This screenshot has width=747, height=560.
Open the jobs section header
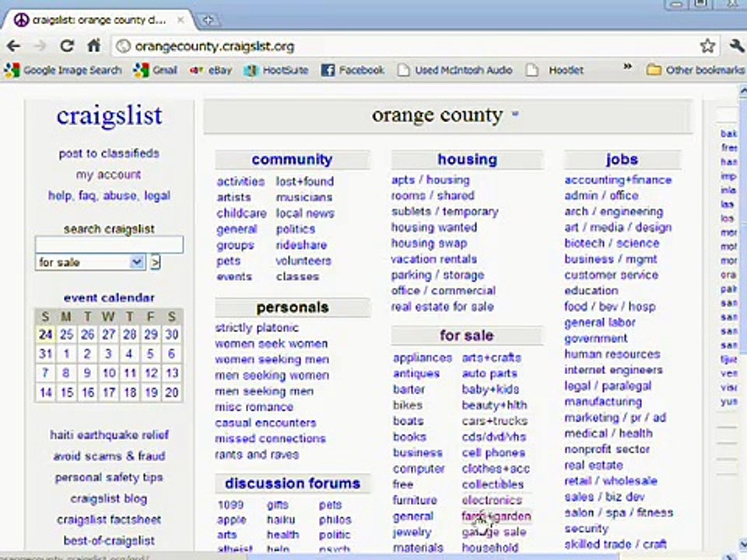[x=622, y=159]
